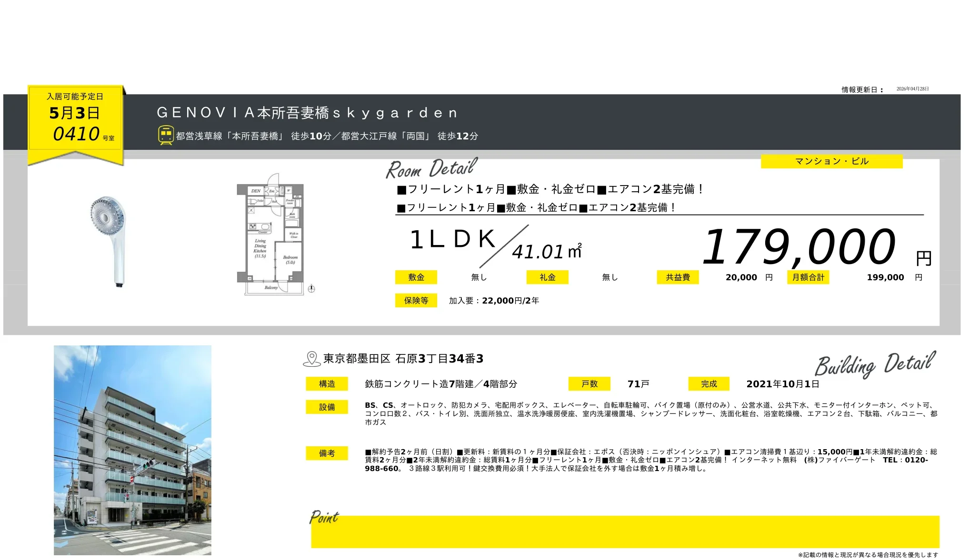Open the 1LDK floor plan image

coord(270,234)
